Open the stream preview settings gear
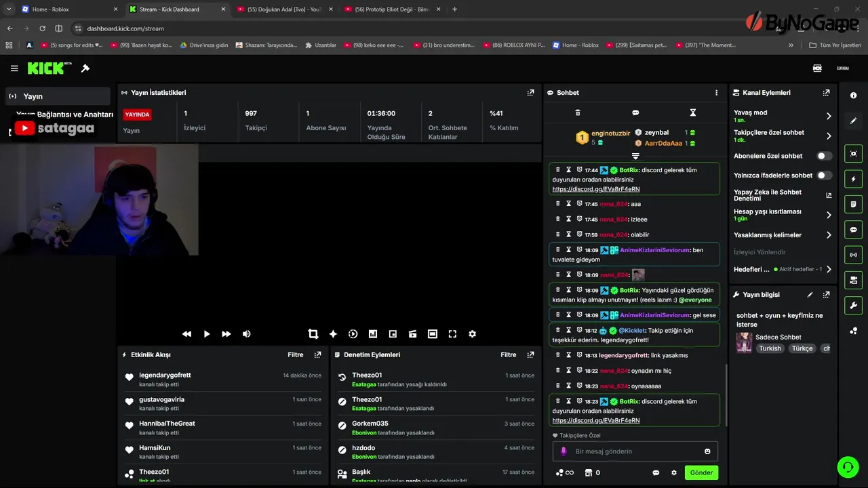The height and width of the screenshot is (488, 868). click(473, 334)
